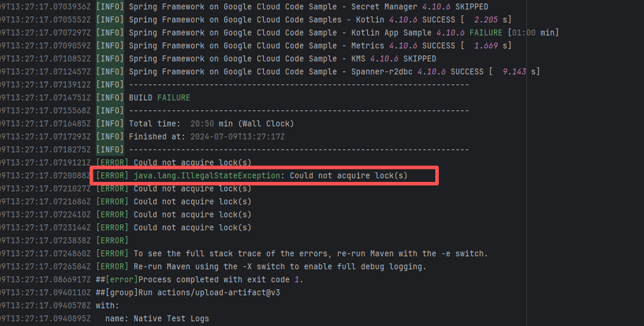Click the Finished at 2024-07-09 line
The width and height of the screenshot is (644, 326).
pyautogui.click(x=206, y=136)
